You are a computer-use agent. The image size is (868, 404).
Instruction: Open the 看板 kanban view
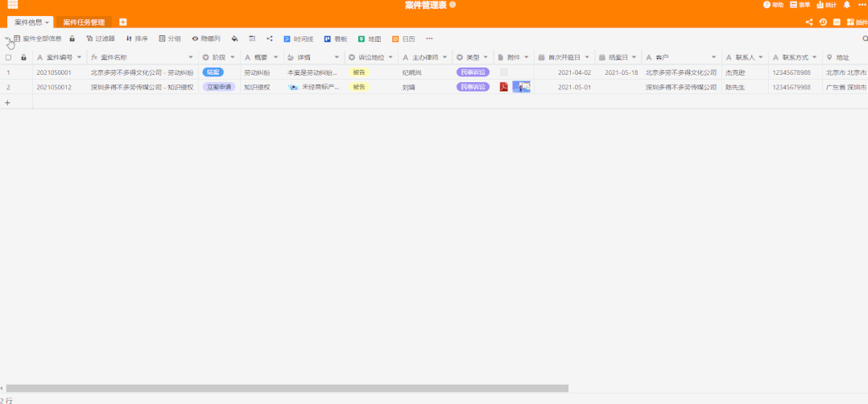coord(336,39)
